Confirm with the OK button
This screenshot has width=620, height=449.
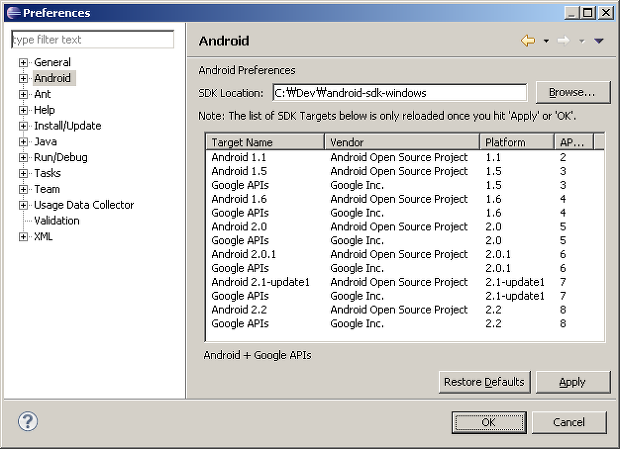tap(489, 422)
